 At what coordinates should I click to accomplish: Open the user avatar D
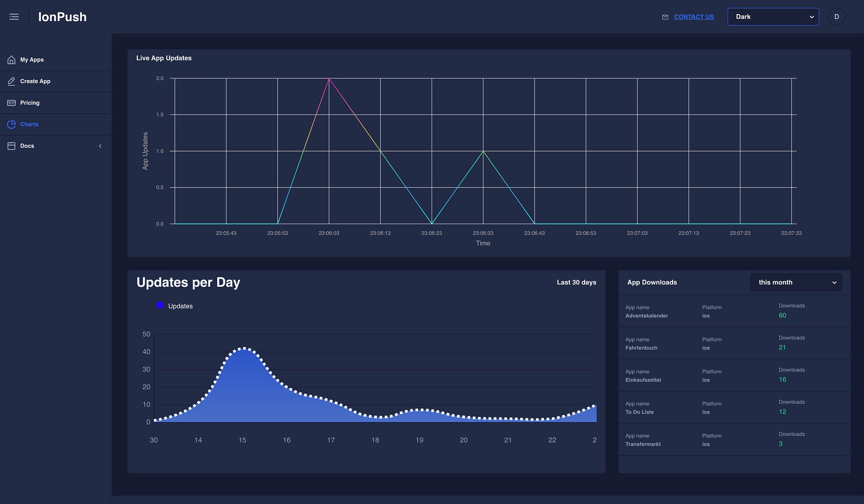click(836, 17)
